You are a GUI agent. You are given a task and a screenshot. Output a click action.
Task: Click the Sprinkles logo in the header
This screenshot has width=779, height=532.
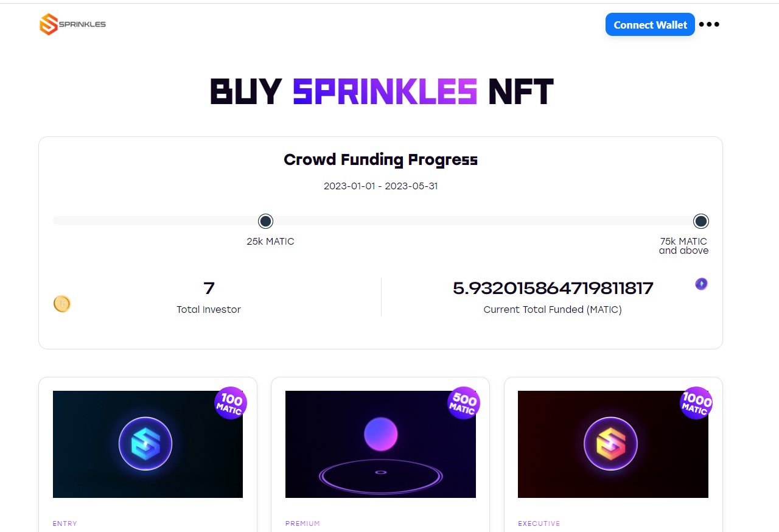[72, 24]
